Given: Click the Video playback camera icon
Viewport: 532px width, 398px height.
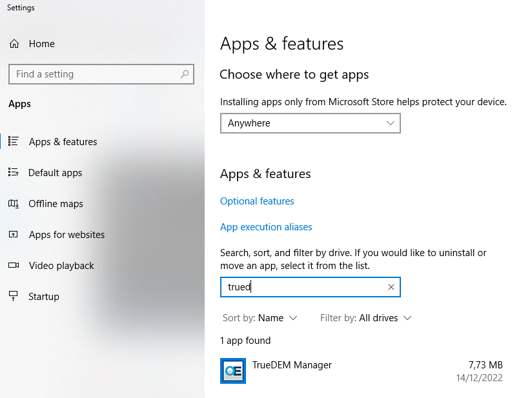Looking at the screenshot, I should pyautogui.click(x=13, y=266).
